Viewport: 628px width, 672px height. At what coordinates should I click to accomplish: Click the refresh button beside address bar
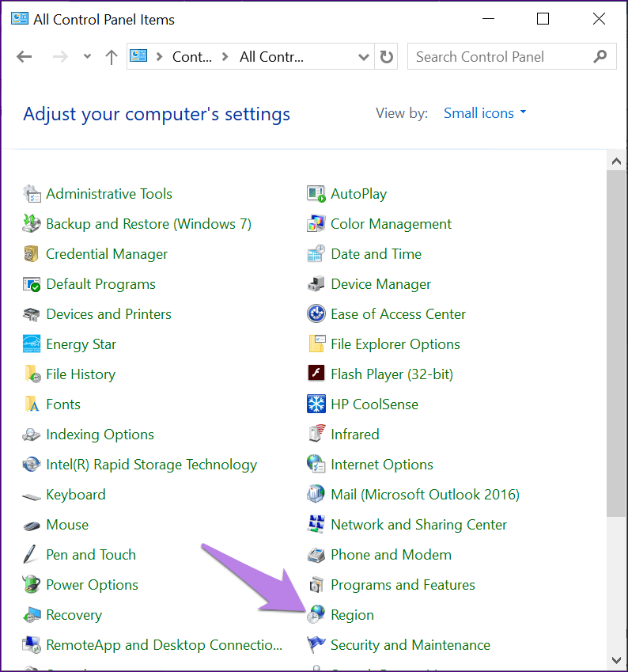386,56
